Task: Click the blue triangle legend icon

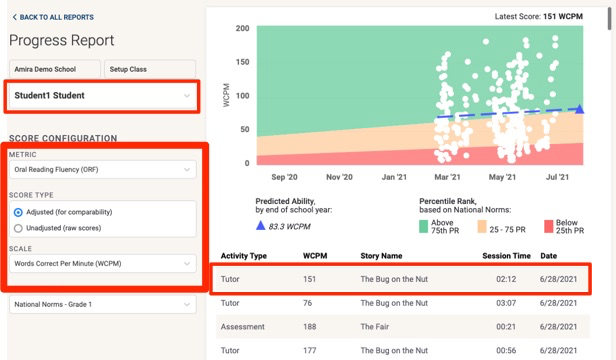Action: coord(260,226)
